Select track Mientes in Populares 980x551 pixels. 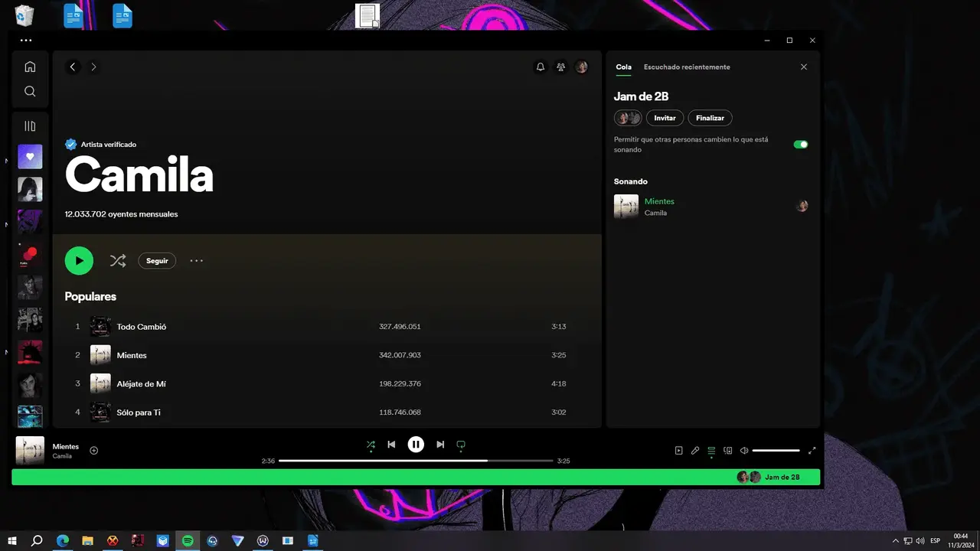[327, 355]
